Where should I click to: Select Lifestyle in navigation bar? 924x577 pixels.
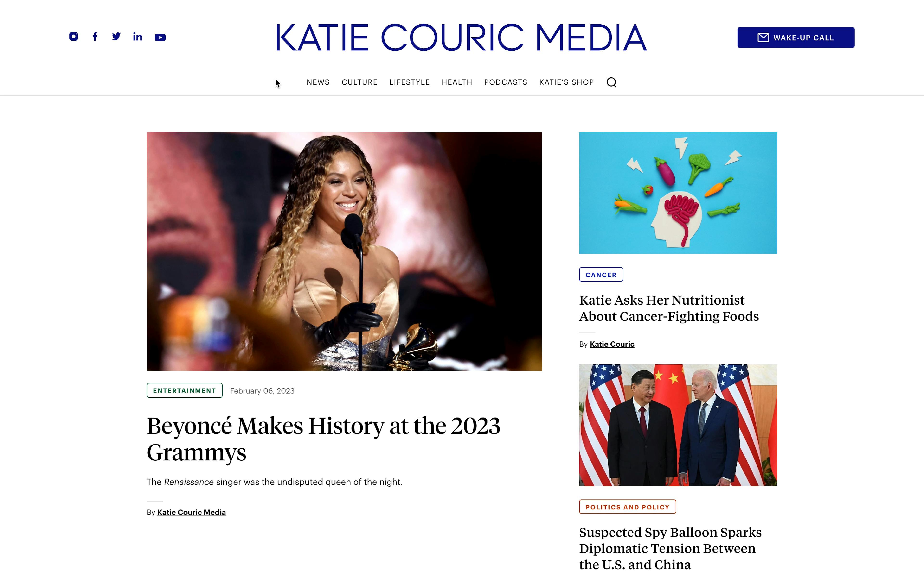pos(409,82)
